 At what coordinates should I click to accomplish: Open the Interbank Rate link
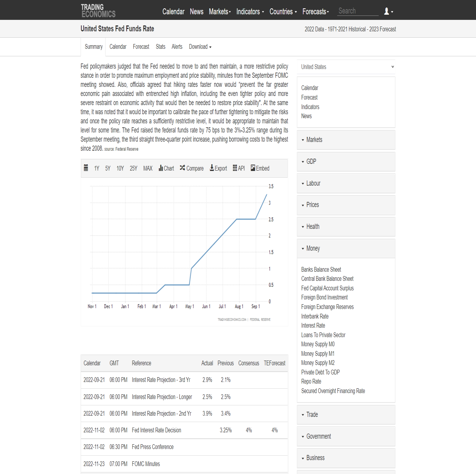click(x=315, y=316)
